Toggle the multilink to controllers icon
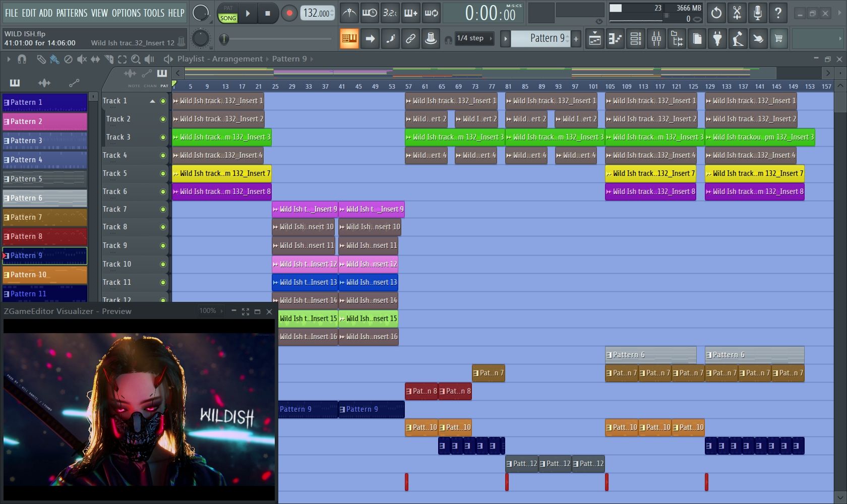The width and height of the screenshot is (847, 504). [x=411, y=38]
